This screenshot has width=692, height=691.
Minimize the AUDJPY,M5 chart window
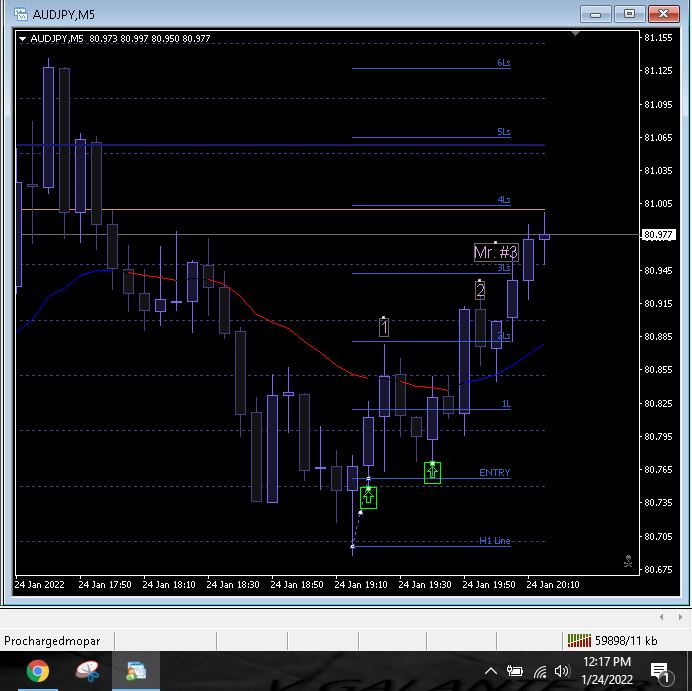tap(595, 14)
